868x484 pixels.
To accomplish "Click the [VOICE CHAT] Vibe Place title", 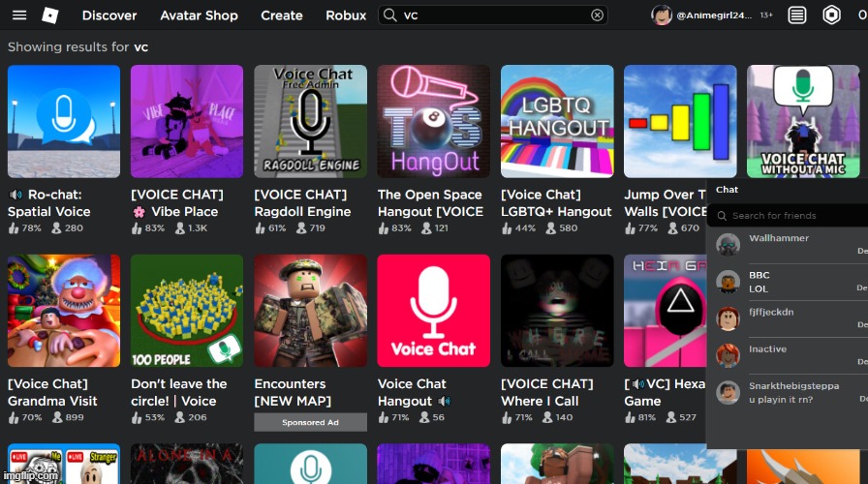I will coord(177,203).
